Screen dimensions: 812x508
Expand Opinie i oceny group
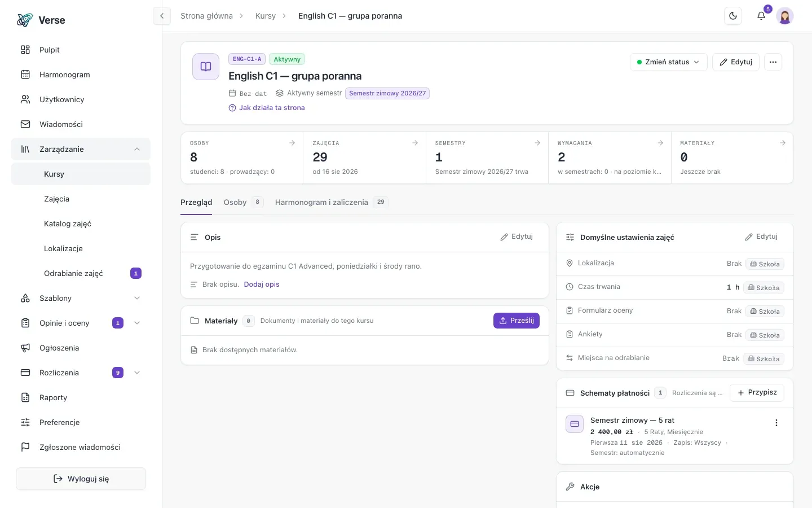81,323
